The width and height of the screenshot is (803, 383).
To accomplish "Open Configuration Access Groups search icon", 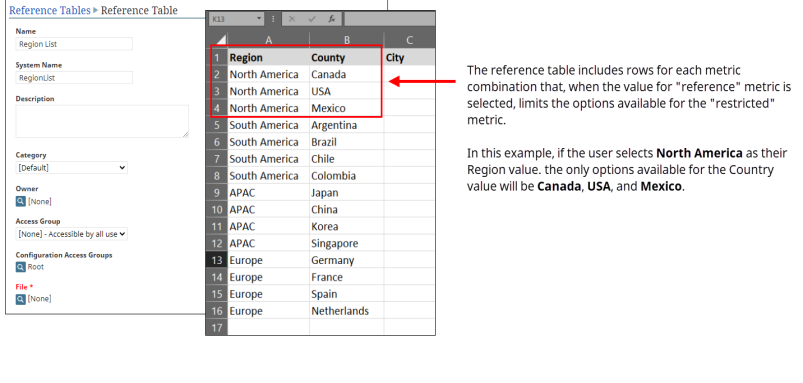I will [20, 267].
